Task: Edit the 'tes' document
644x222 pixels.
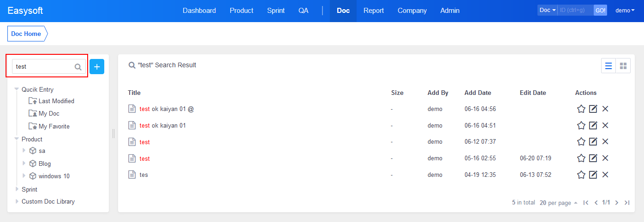Action: 593,175
